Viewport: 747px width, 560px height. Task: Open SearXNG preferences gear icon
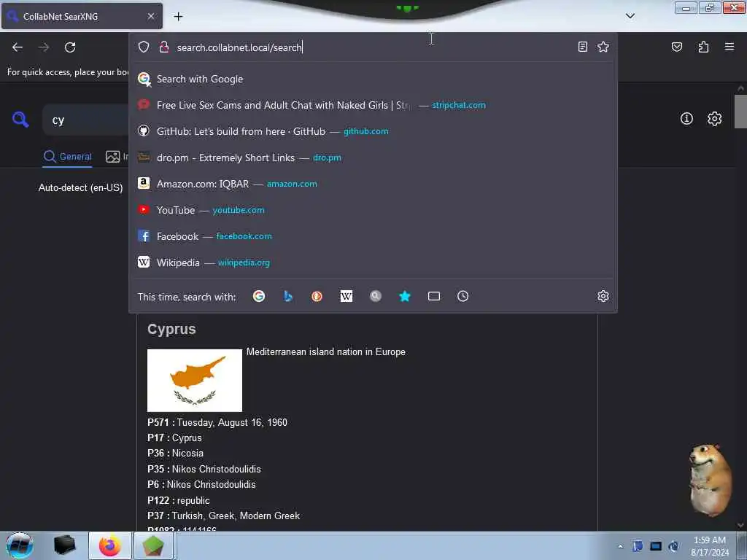coord(713,119)
